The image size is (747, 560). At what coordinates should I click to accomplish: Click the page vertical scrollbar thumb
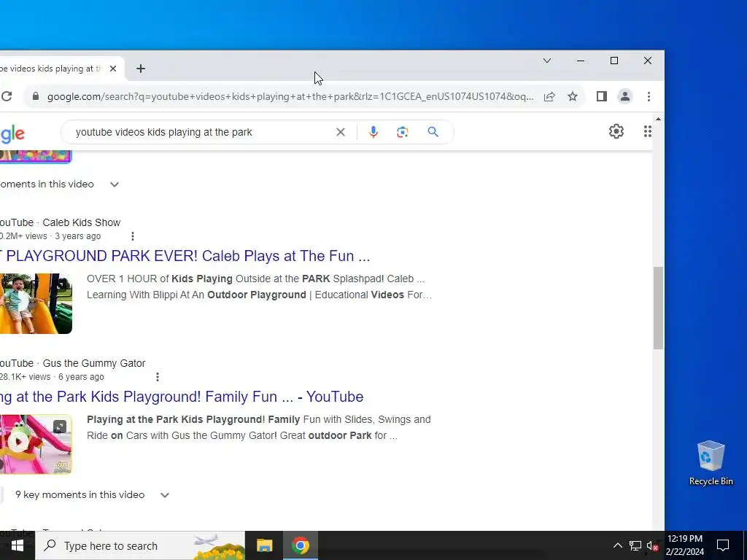coord(659,308)
